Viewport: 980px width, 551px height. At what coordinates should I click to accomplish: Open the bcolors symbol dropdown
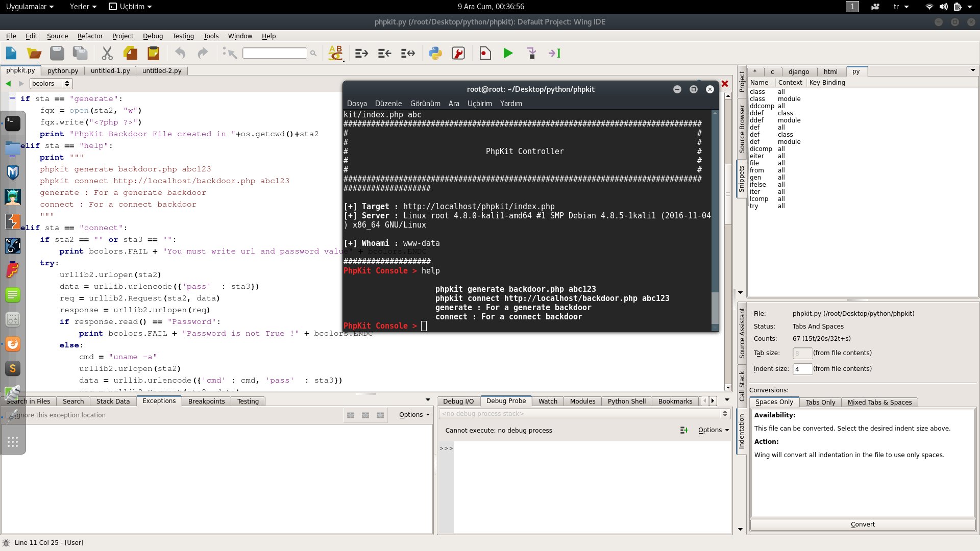[x=51, y=83]
